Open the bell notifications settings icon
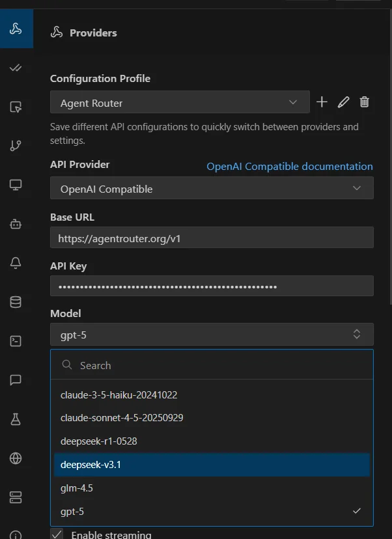 (16, 262)
